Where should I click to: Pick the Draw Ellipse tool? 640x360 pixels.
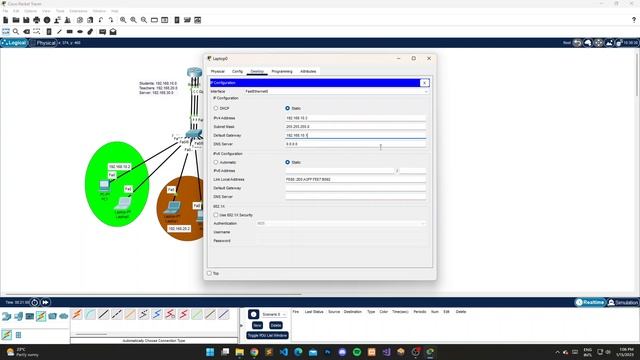[x=80, y=31]
